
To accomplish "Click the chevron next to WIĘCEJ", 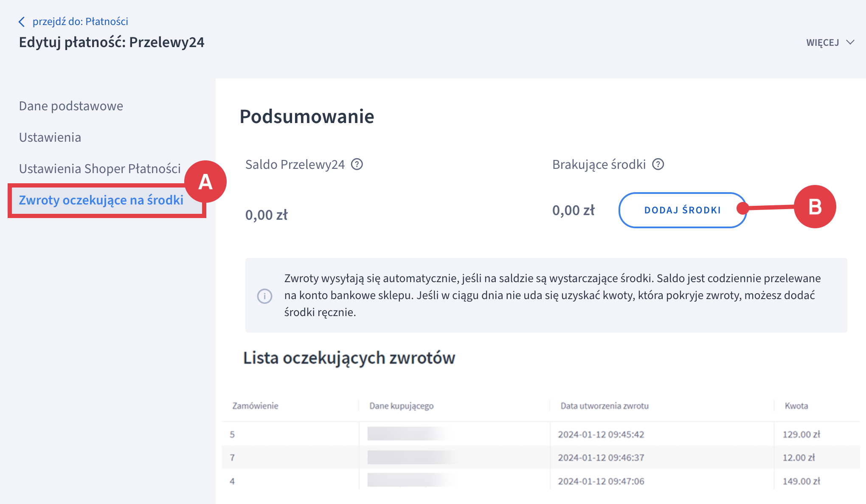I will 850,42.
